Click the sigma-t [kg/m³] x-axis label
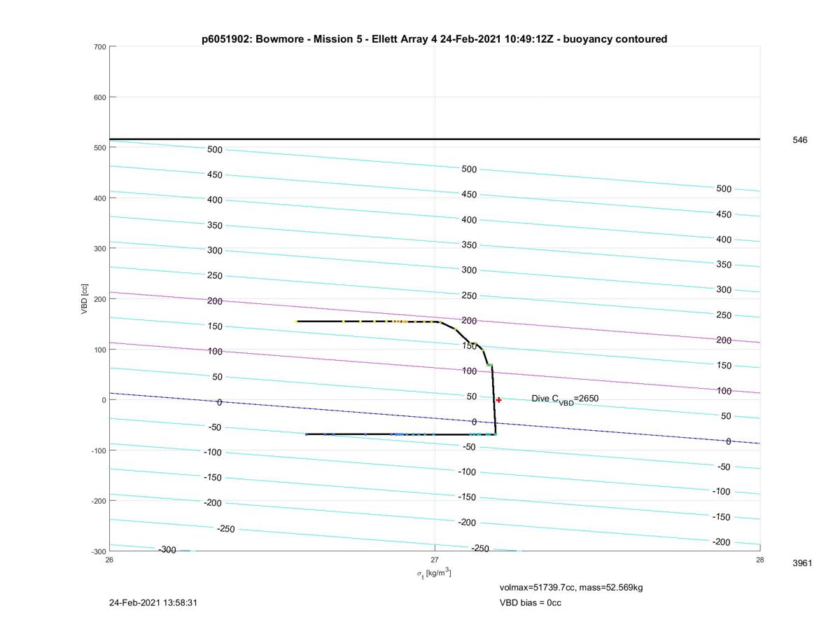840x620 pixels. pos(434,573)
